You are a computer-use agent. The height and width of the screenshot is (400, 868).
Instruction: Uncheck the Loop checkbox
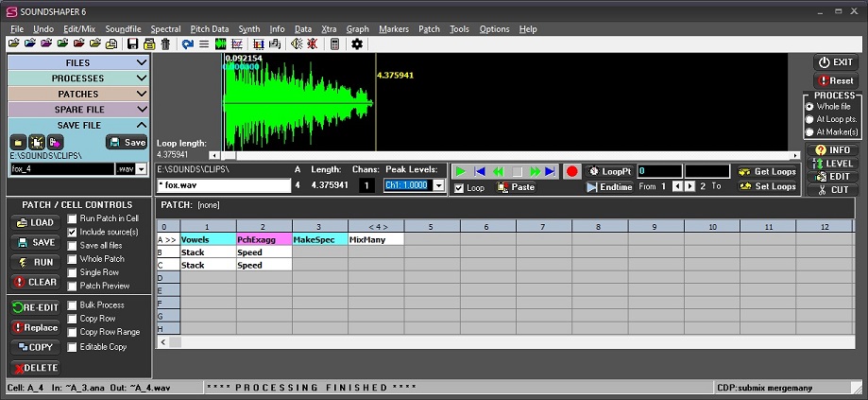click(x=459, y=187)
